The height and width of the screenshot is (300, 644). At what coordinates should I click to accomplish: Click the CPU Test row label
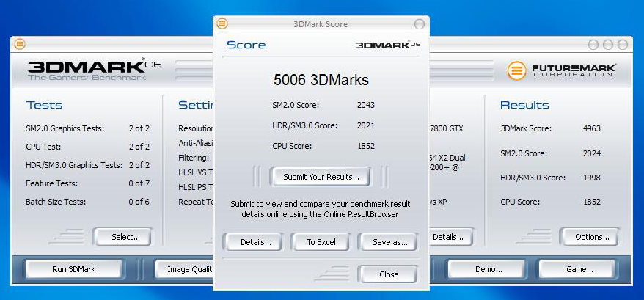43,147
